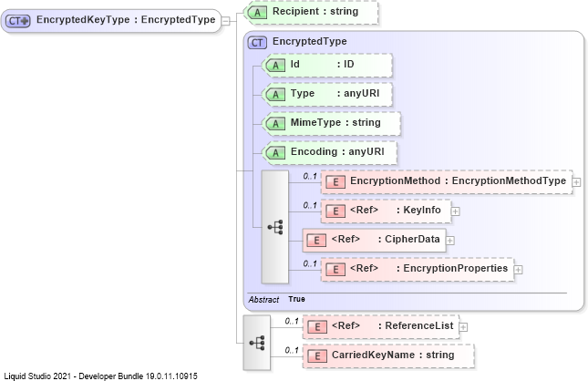Select the EncryptedType title text
The width and height of the screenshot is (588, 381).
309,41
